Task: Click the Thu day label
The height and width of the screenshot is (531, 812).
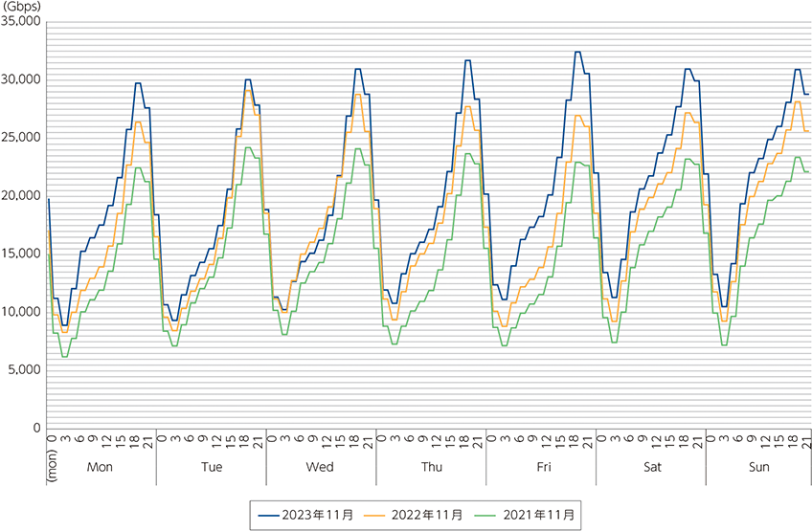Action: click(x=431, y=468)
